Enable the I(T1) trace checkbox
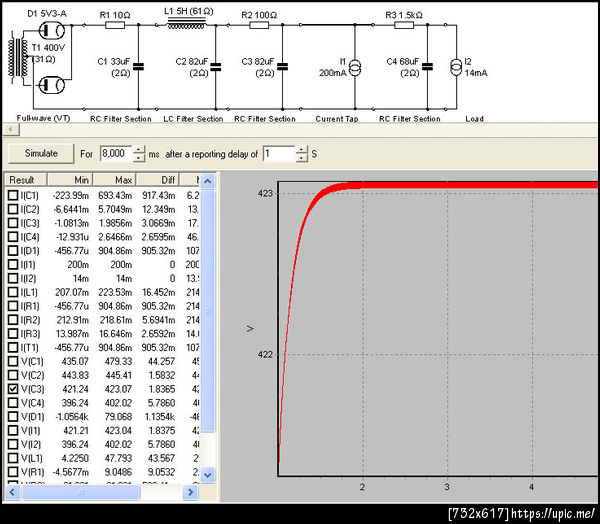The height and width of the screenshot is (524, 600). (13, 347)
